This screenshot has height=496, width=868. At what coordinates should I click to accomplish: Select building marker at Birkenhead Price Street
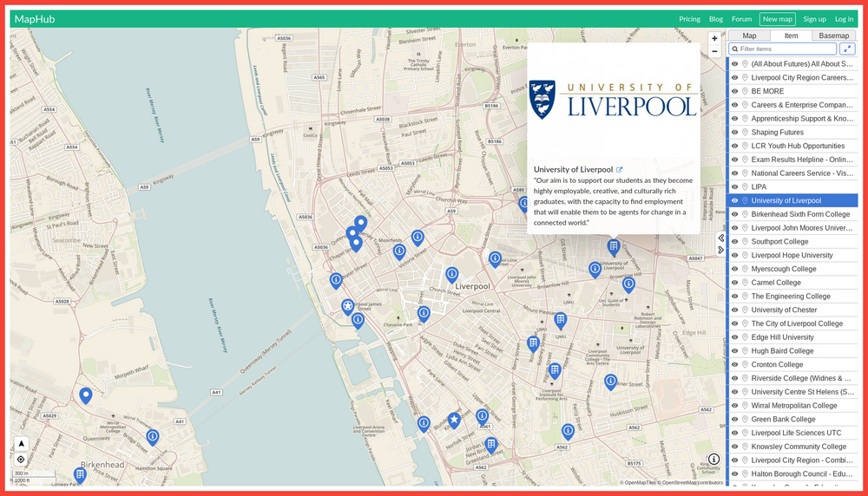click(80, 475)
